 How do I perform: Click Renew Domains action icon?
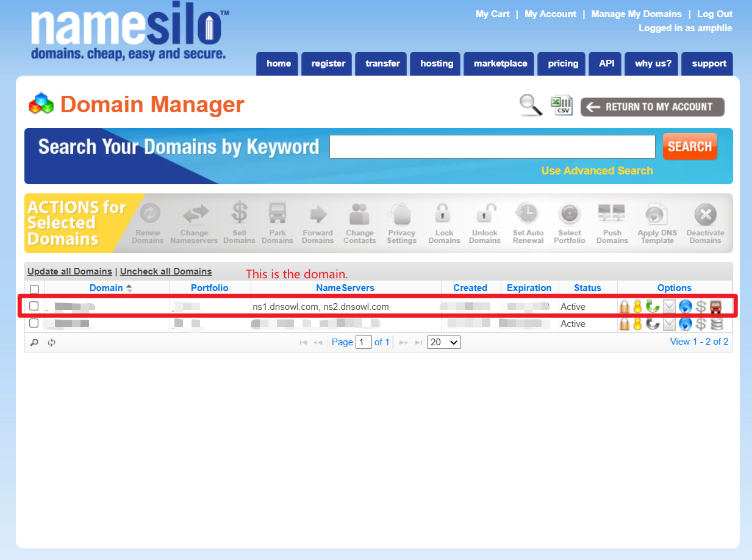pos(149,214)
